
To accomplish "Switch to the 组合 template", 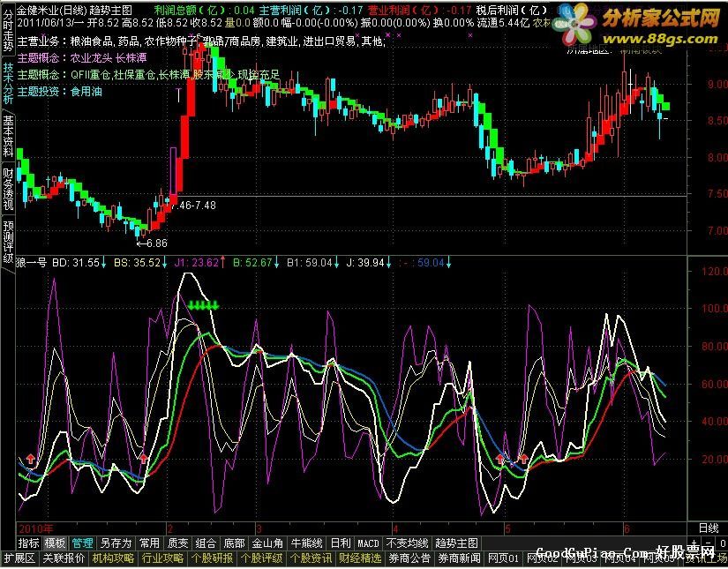I will point(206,543).
